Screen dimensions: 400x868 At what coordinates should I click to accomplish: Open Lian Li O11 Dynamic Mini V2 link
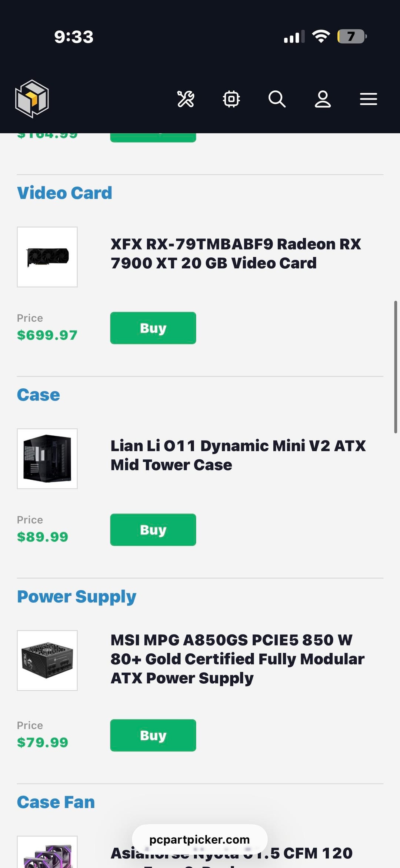point(238,455)
